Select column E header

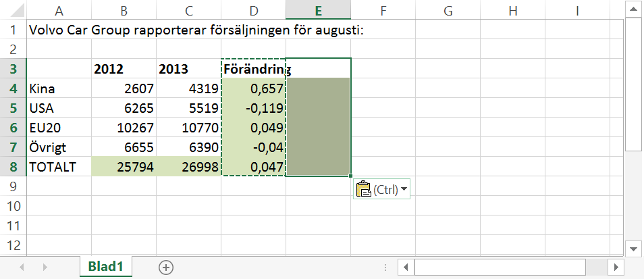319,11
